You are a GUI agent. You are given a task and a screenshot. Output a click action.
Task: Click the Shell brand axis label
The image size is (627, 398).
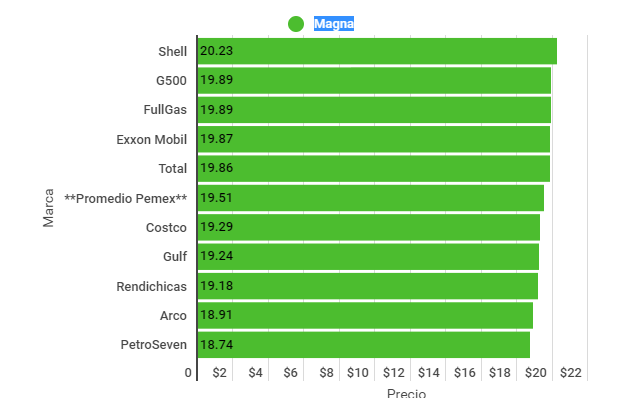(172, 52)
